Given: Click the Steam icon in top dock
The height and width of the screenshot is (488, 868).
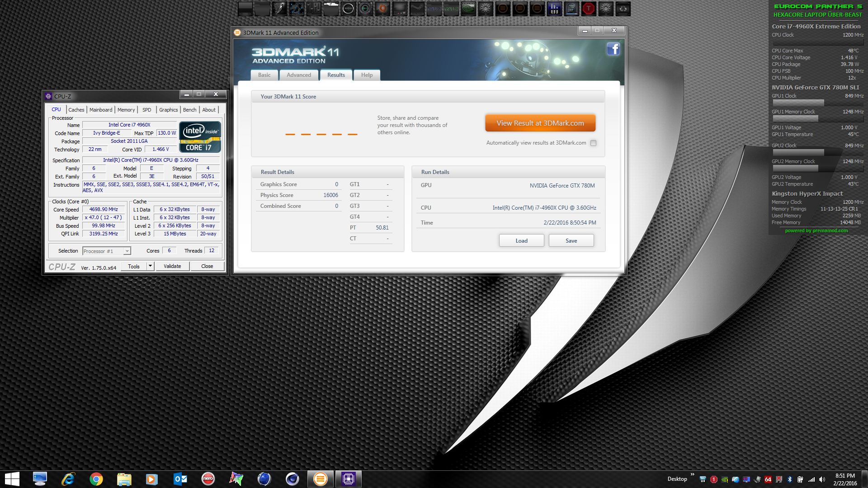Looking at the screenshot, I should pos(417,9).
